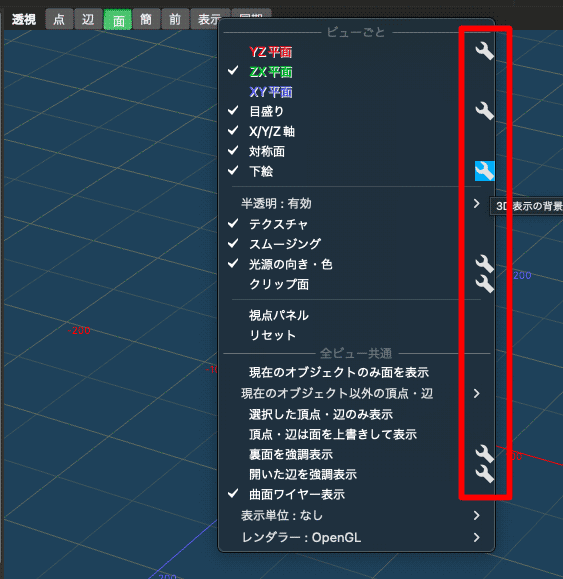Click the 辺 edge display button
This screenshot has width=563, height=579.
88,19
